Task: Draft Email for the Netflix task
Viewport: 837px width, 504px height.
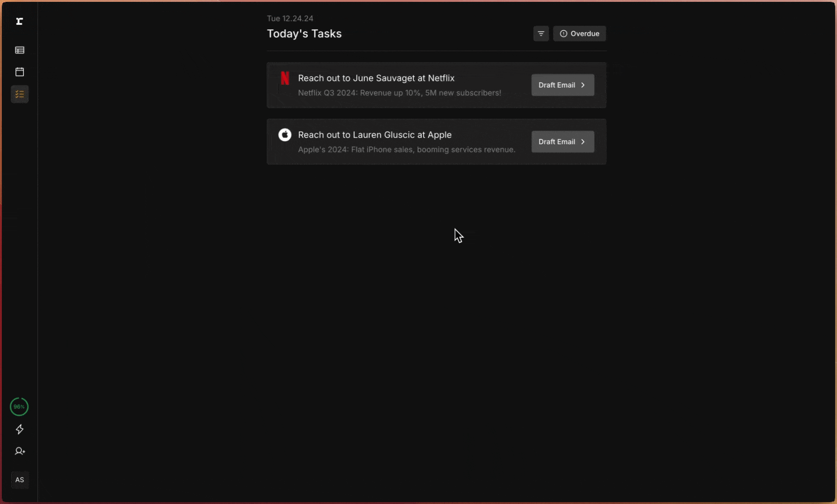Action: click(x=557, y=85)
